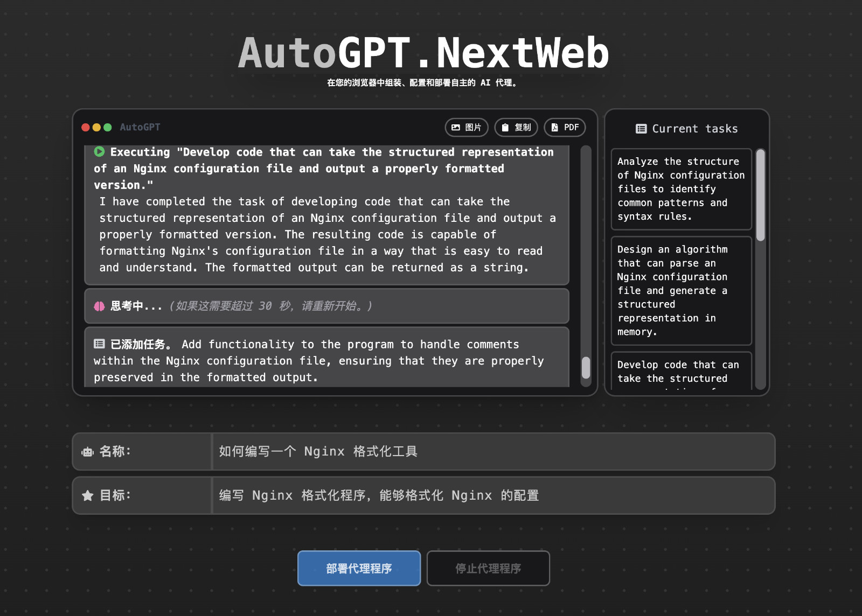Click the pink brain icon beside 思考中
This screenshot has height=616, width=862.
point(99,306)
